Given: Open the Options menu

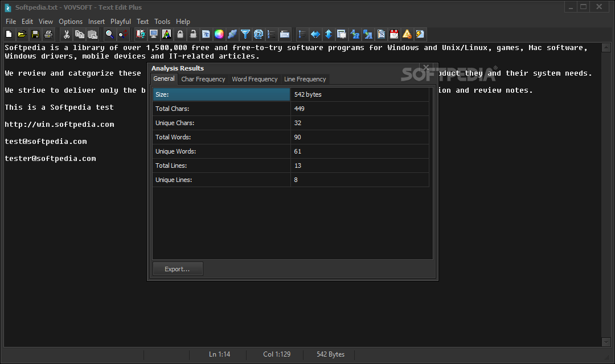Looking at the screenshot, I should [71, 22].
